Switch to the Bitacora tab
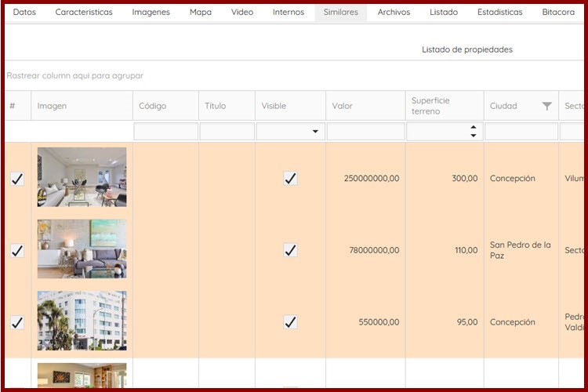Viewport: 588px width, 392px height. pos(558,12)
